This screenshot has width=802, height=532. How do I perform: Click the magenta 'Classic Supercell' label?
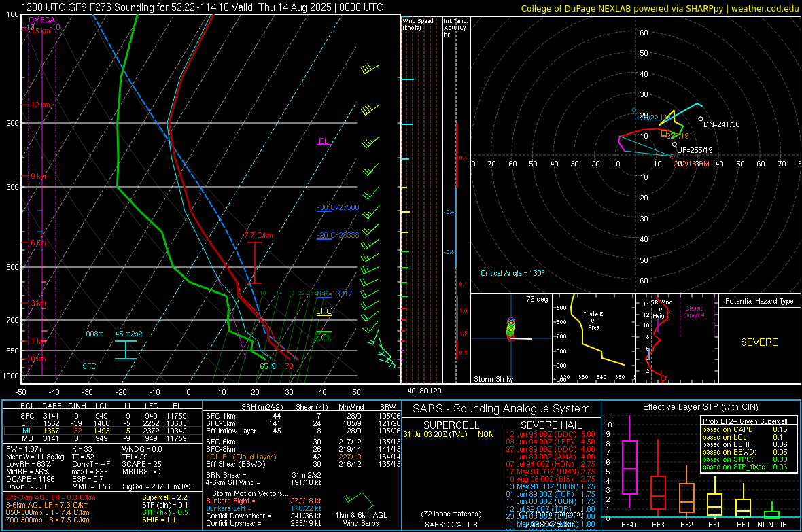click(x=695, y=312)
